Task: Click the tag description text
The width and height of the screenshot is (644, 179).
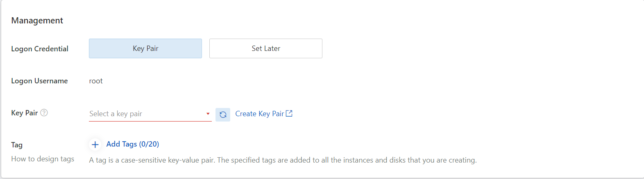Action: (x=283, y=160)
